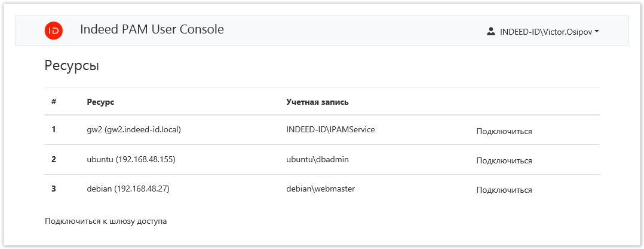
Task: Open the Подключиться к шлюзу доступа link
Action: (x=106, y=221)
